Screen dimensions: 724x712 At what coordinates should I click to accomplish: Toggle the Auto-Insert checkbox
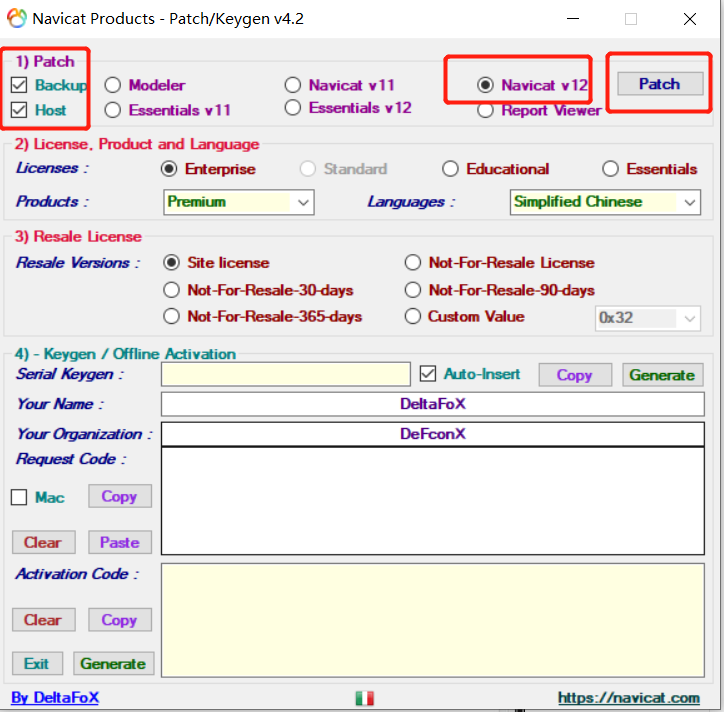pos(428,374)
